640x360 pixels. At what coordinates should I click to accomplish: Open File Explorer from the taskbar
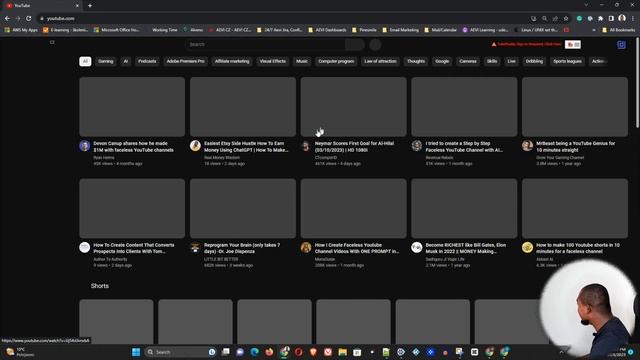click(x=342, y=352)
